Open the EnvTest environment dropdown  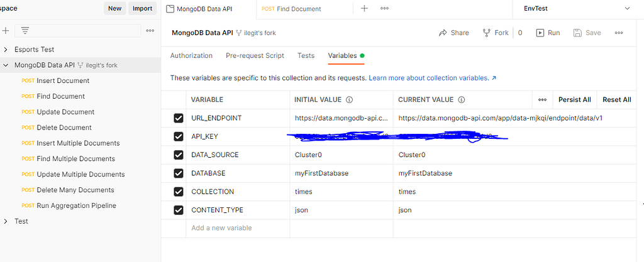[626, 9]
